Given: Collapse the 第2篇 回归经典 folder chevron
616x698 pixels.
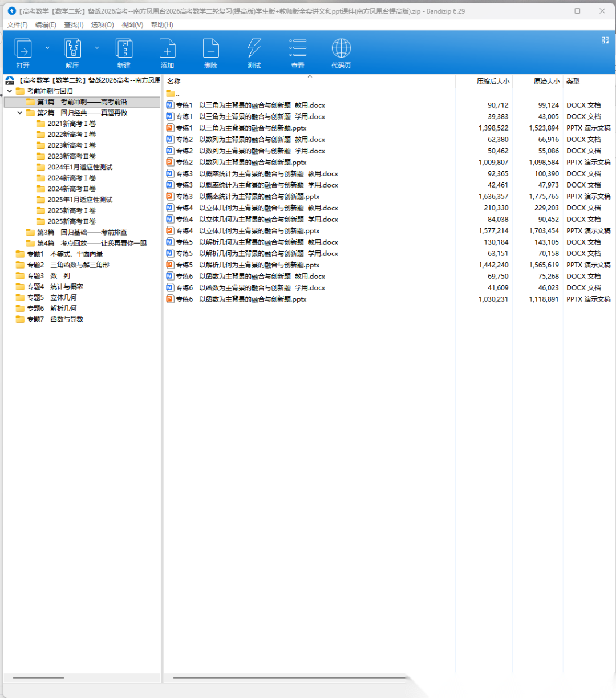Looking at the screenshot, I should pyautogui.click(x=20, y=113).
